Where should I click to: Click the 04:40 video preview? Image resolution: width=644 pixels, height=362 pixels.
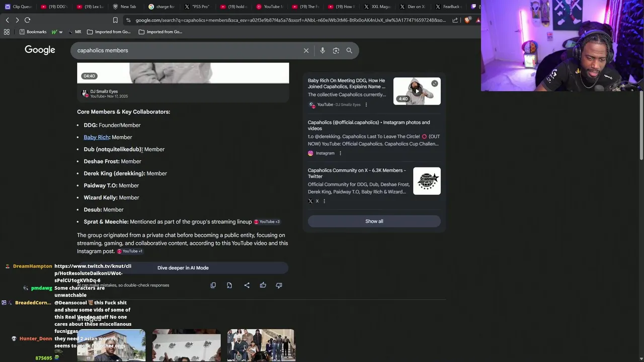pos(183,73)
